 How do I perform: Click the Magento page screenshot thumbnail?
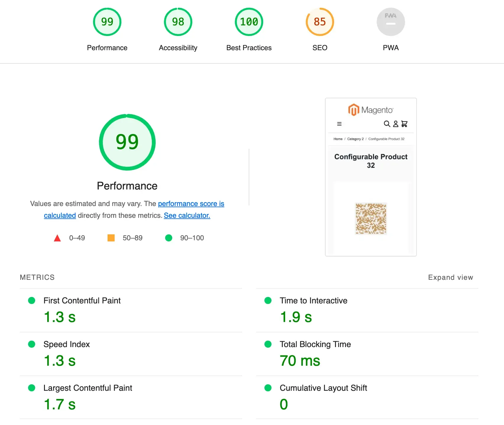coord(371,177)
